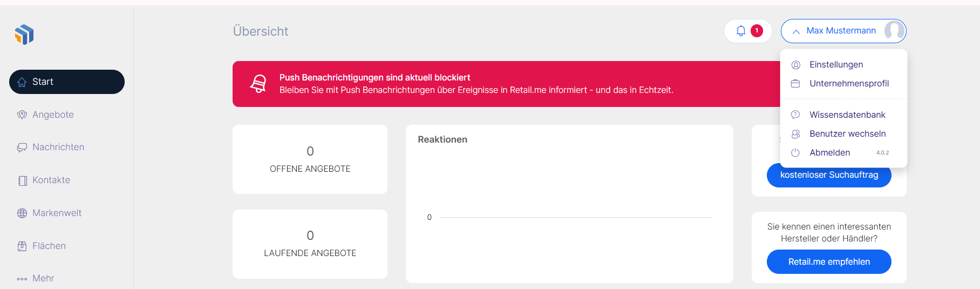
Task: Click the Retail.me cube logo
Action: (x=24, y=35)
